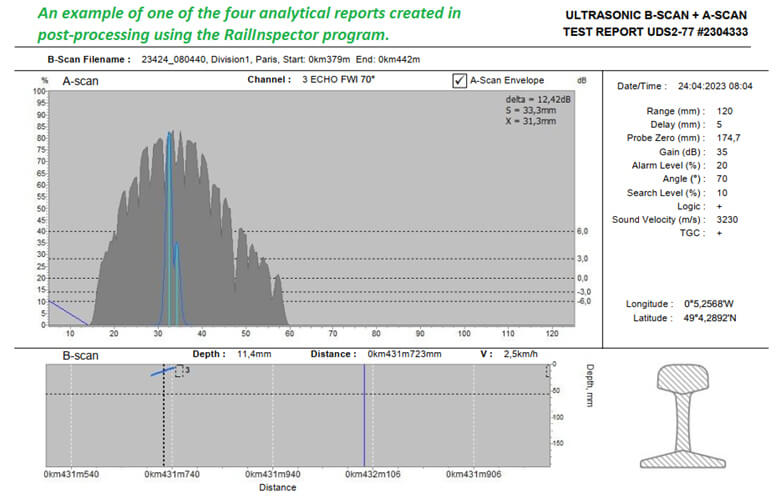Select the -6,0 dB level label
This screenshot has height=504, width=776.
click(584, 301)
